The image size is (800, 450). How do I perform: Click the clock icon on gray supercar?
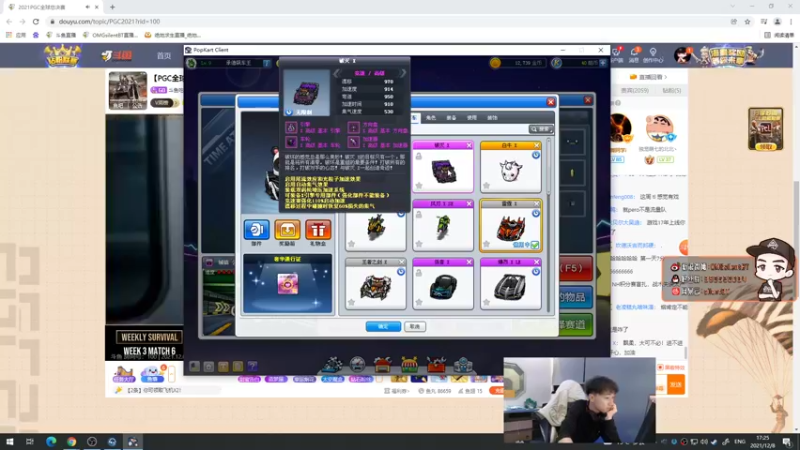(x=536, y=272)
